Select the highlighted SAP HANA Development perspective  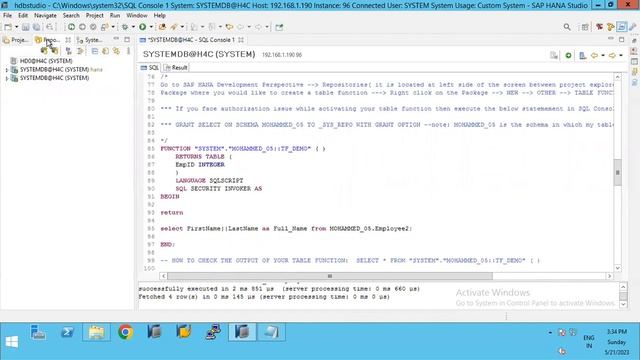[621, 27]
